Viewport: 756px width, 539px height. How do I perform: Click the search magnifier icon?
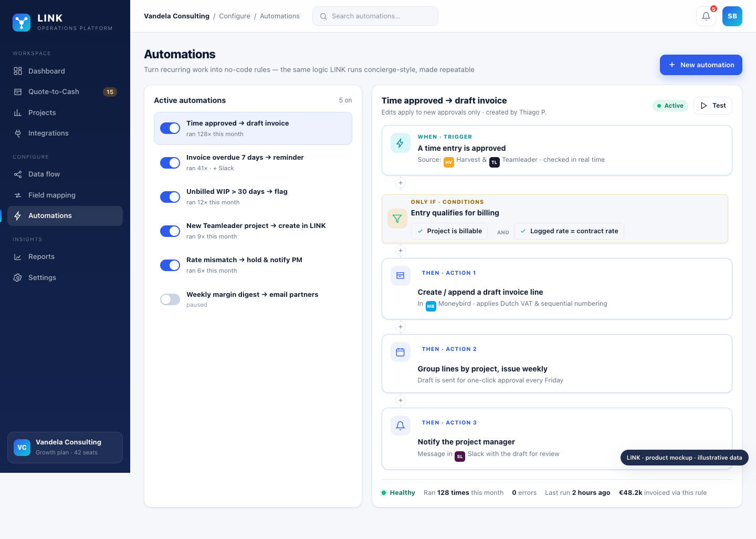pos(323,16)
